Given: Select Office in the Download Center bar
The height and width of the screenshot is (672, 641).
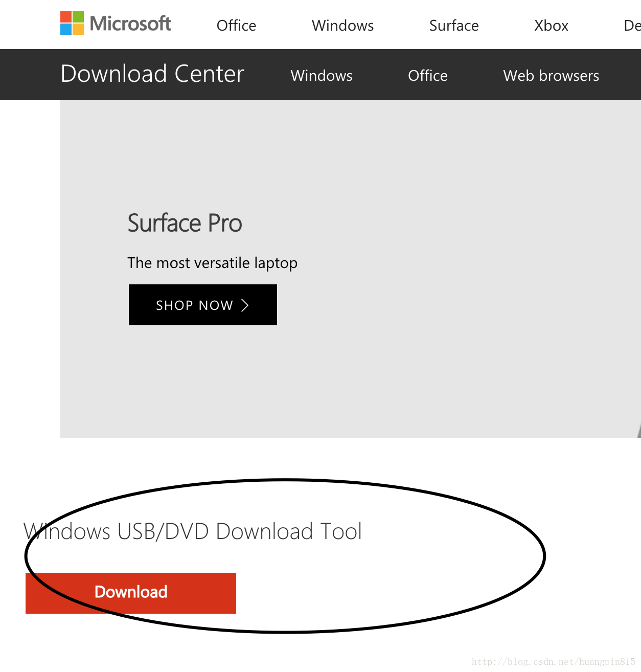Looking at the screenshot, I should coord(428,76).
